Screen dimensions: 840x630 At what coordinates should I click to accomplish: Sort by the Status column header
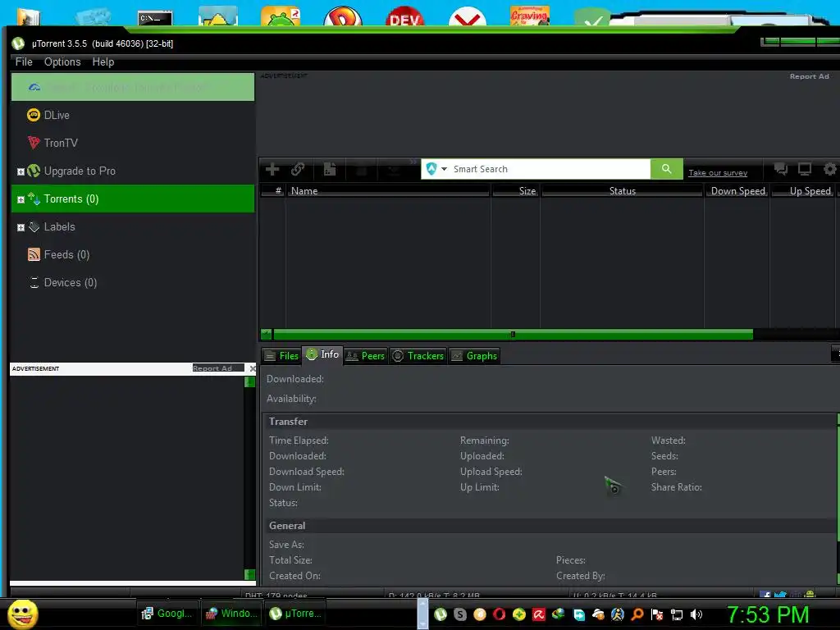622,190
